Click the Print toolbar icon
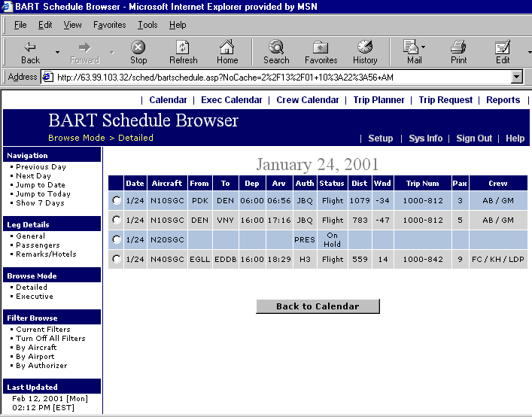This screenshot has width=532, height=417. (x=458, y=47)
